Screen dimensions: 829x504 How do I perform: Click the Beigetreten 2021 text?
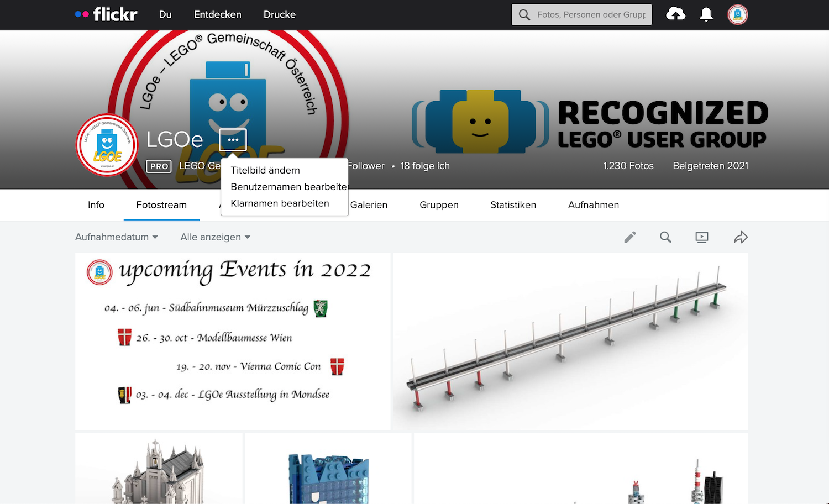click(x=710, y=166)
